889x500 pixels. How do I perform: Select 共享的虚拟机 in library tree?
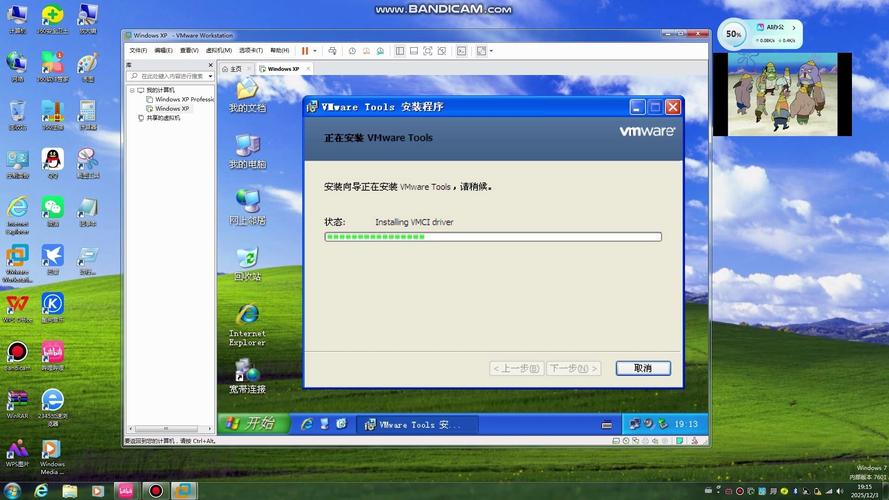[159, 118]
